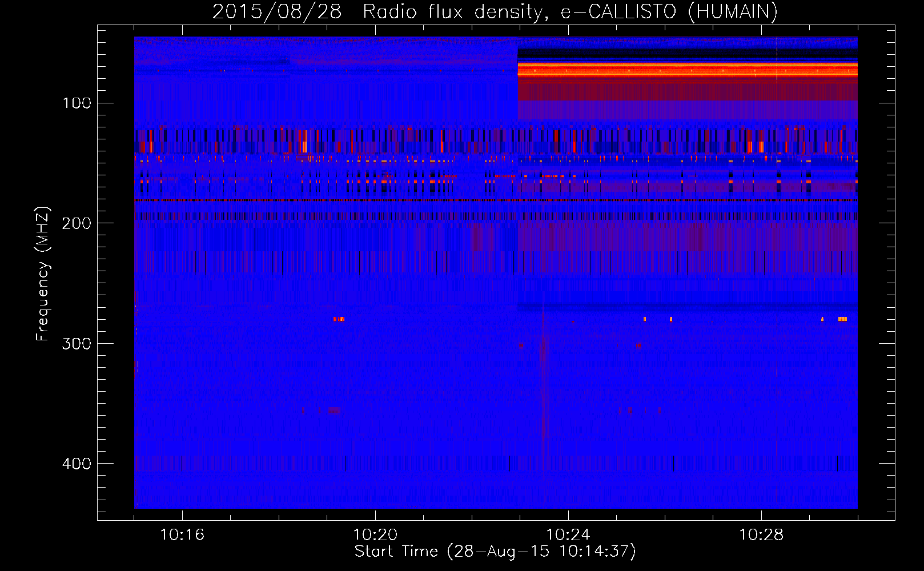Click the plot title '2015/08/28 Radio flux density'
Screen dimensions: 924x571
[495, 11]
